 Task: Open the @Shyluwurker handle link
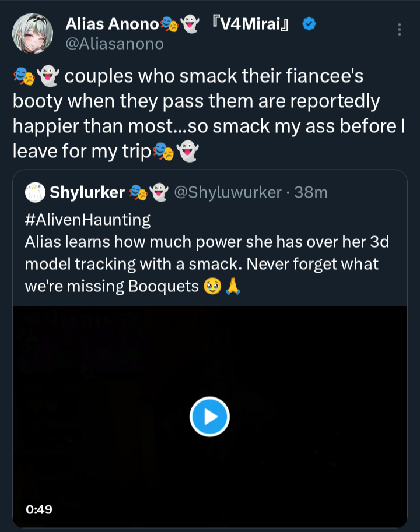pyautogui.click(x=228, y=192)
